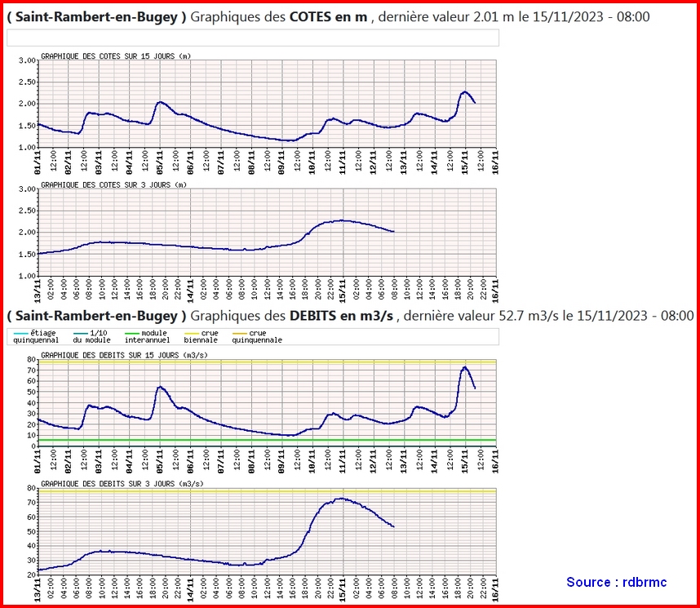700x608 pixels.
Task: Click title 'GRAPHIQUE DES DEBITS SUR 3 JOURS (m3/s)'
Action: 122,484
